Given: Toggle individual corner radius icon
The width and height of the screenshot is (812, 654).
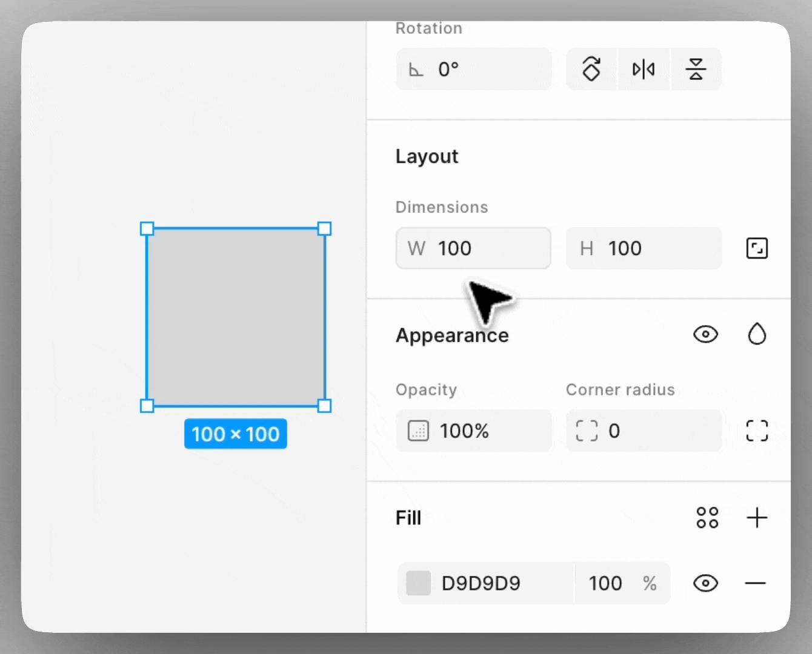Looking at the screenshot, I should [757, 431].
